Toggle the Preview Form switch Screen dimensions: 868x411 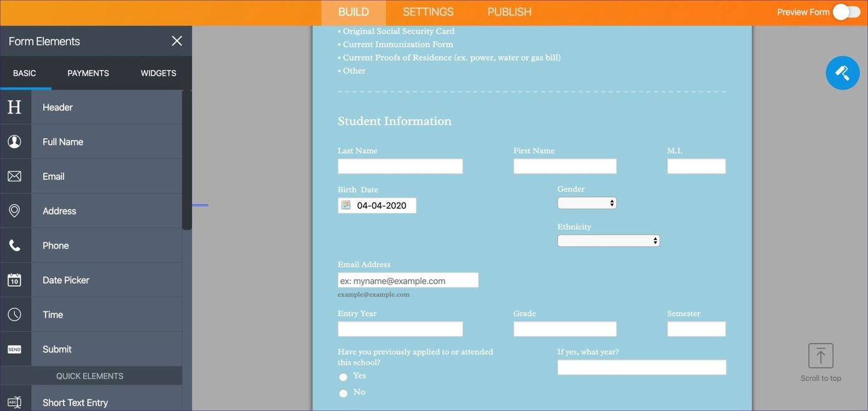click(x=846, y=11)
